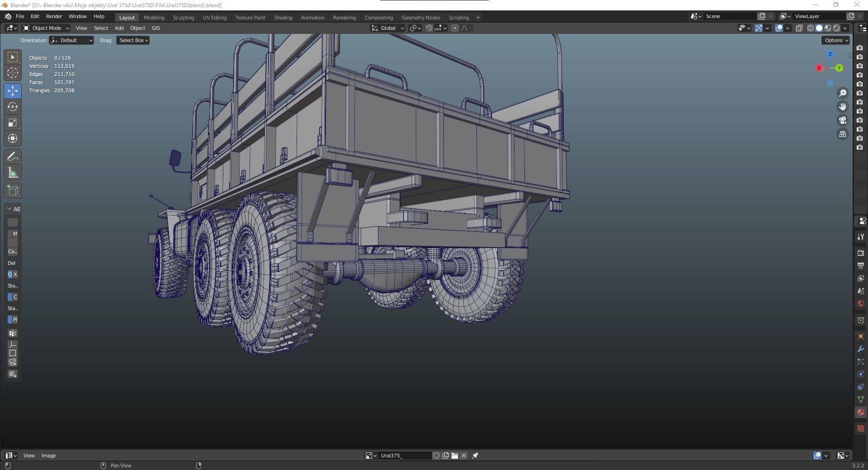This screenshot has width=868, height=470.
Task: Activate the 3D Cursor tool
Action: [13, 73]
